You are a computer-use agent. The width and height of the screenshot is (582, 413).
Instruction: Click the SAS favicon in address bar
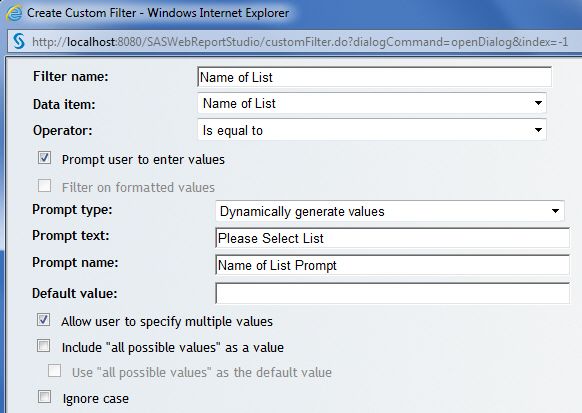[19, 41]
